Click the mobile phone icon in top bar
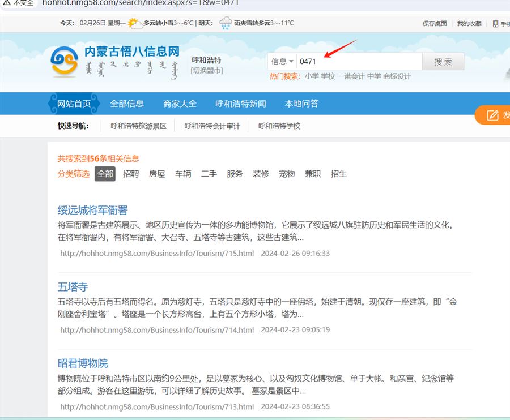Screen dimensions: 510x420 coord(496,23)
